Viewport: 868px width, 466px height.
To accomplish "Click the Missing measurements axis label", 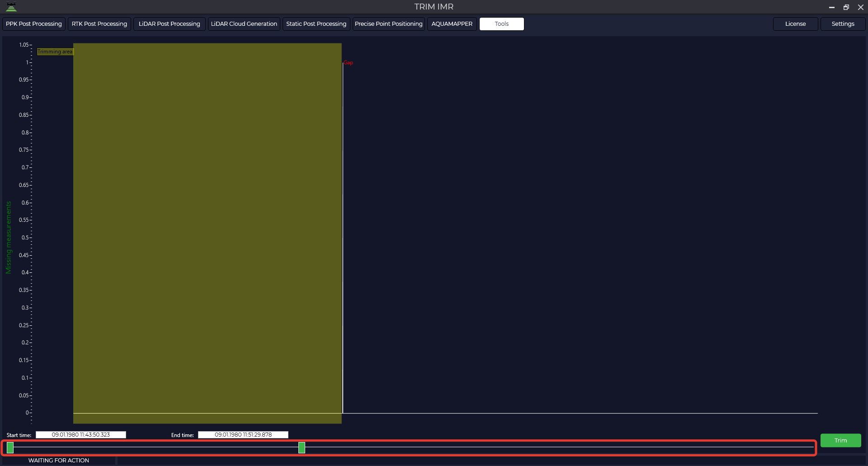I will pyautogui.click(x=8, y=238).
